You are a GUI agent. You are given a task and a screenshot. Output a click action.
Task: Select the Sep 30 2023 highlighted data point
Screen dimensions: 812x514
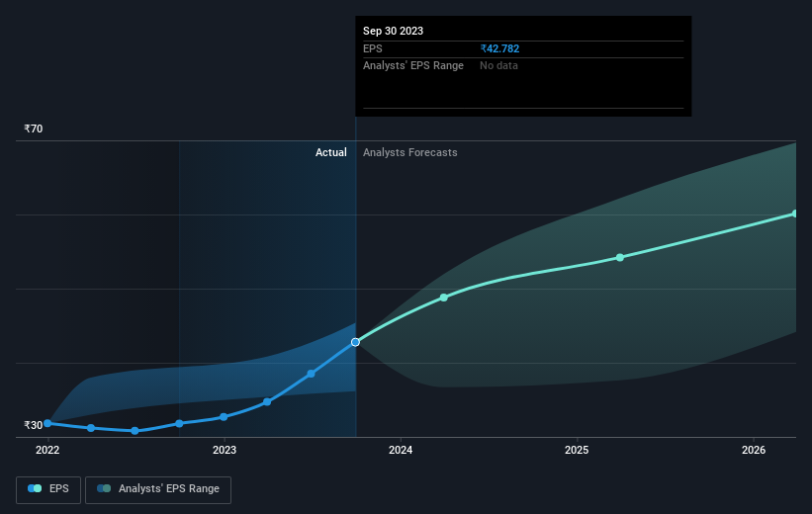355,342
